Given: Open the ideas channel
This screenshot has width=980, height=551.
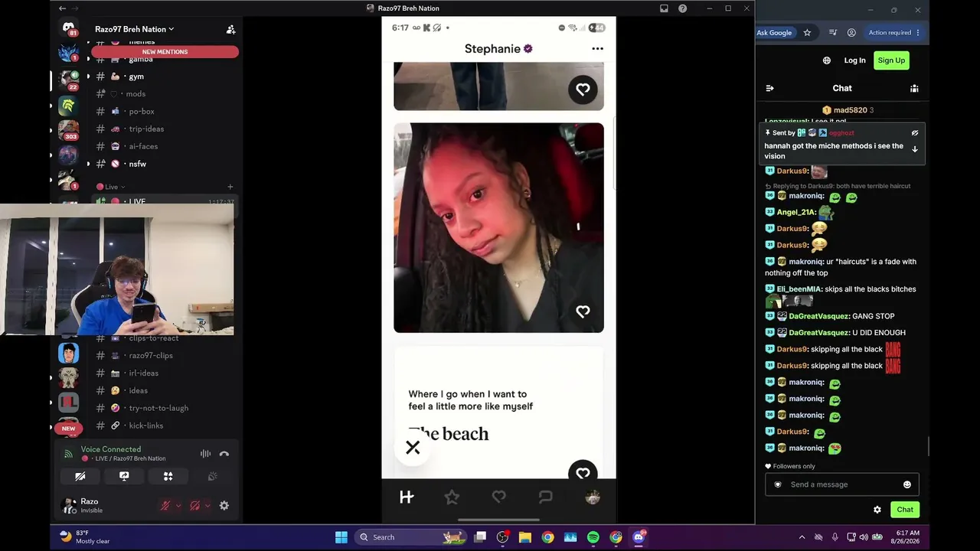Looking at the screenshot, I should [x=165, y=391].
